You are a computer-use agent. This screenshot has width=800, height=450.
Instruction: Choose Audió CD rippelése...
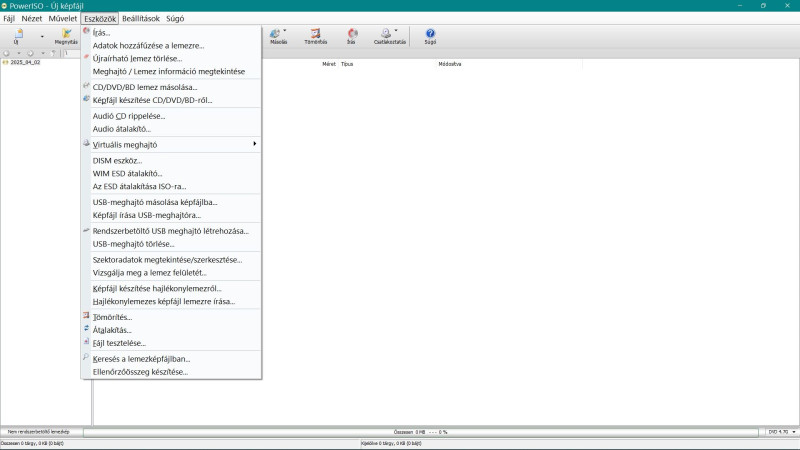coord(171,116)
